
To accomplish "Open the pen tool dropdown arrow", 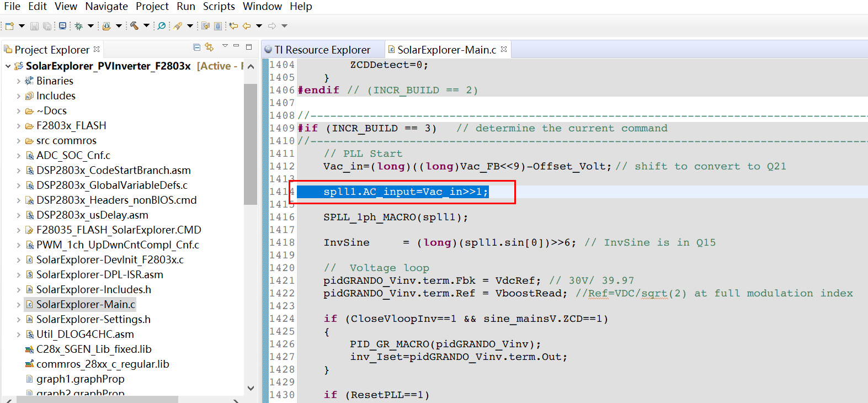I will pos(190,26).
